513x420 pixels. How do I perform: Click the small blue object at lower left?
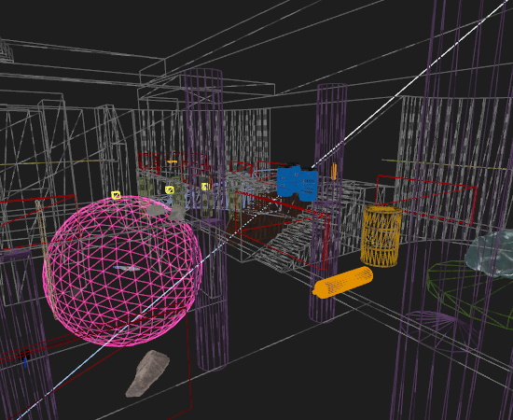25,362
